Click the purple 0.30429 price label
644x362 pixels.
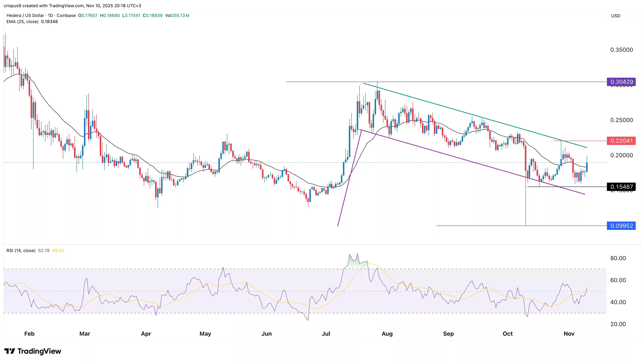pyautogui.click(x=621, y=82)
